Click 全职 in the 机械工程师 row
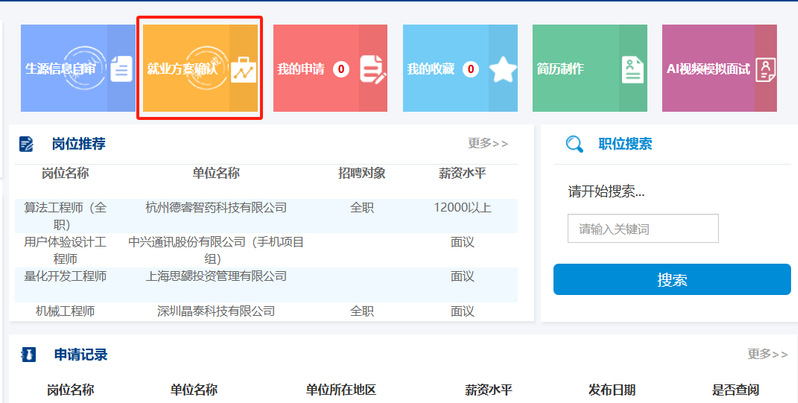The width and height of the screenshot is (798, 403). pos(362,311)
